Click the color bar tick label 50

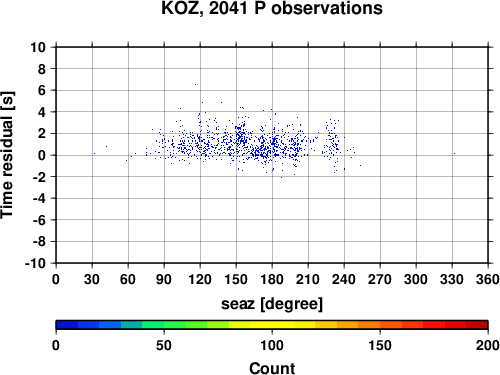point(164,345)
